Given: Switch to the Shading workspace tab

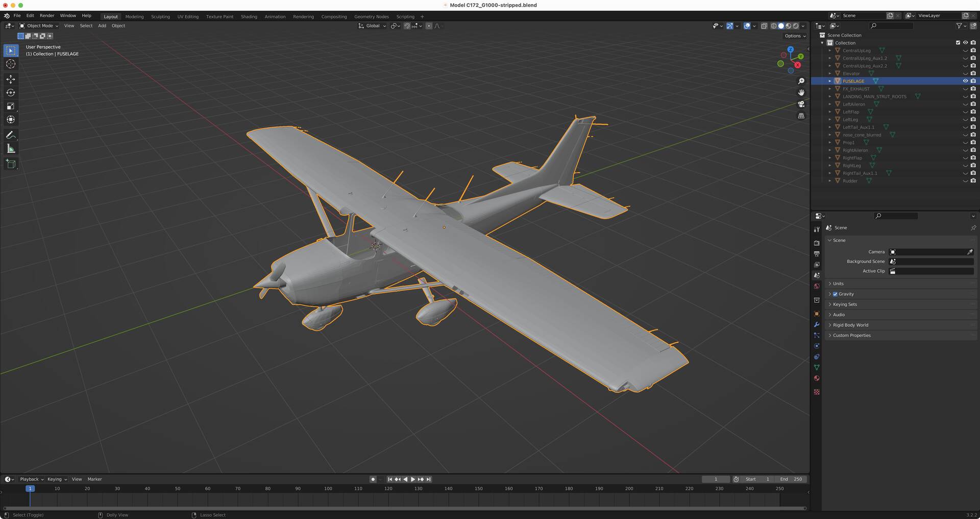Looking at the screenshot, I should pos(249,16).
